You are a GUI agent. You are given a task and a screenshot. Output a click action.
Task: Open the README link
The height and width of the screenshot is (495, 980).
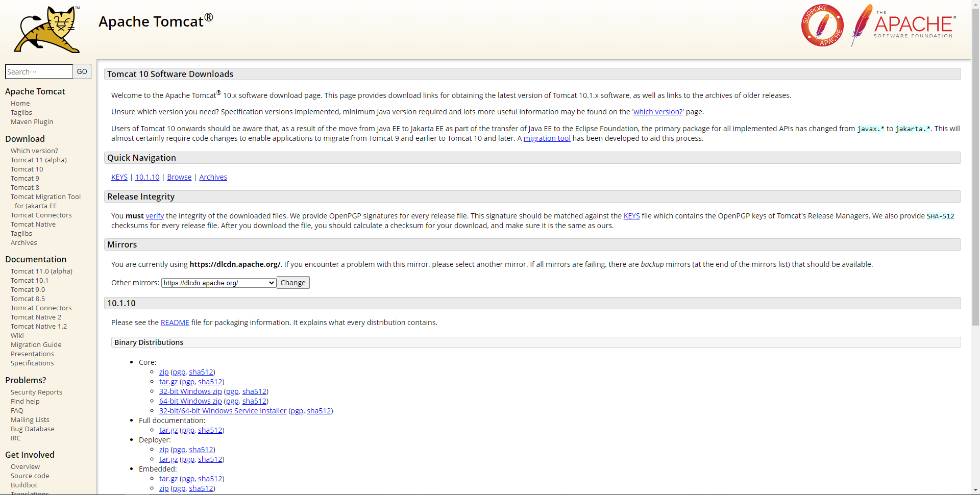pos(175,323)
